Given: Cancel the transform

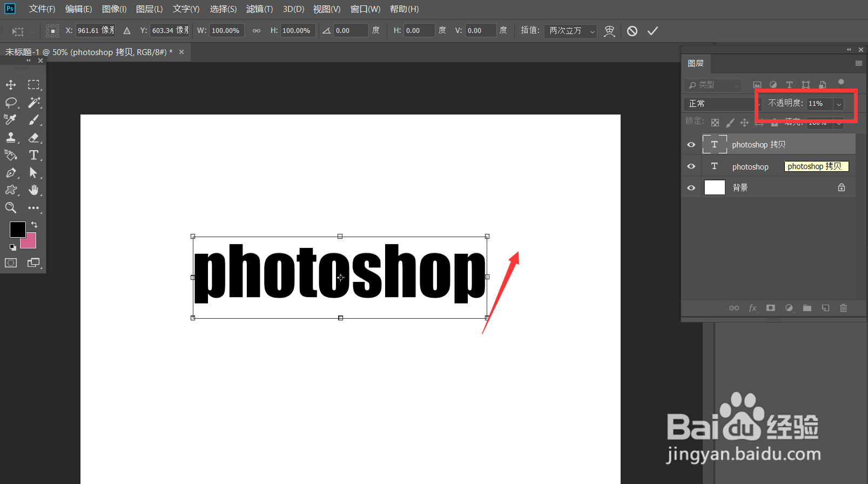Looking at the screenshot, I should point(632,31).
